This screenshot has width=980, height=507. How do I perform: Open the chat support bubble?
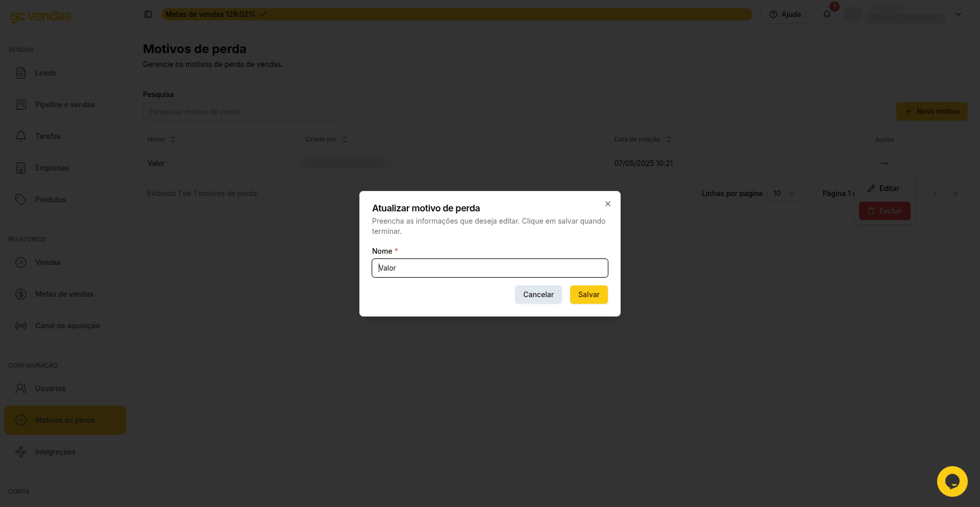952,481
